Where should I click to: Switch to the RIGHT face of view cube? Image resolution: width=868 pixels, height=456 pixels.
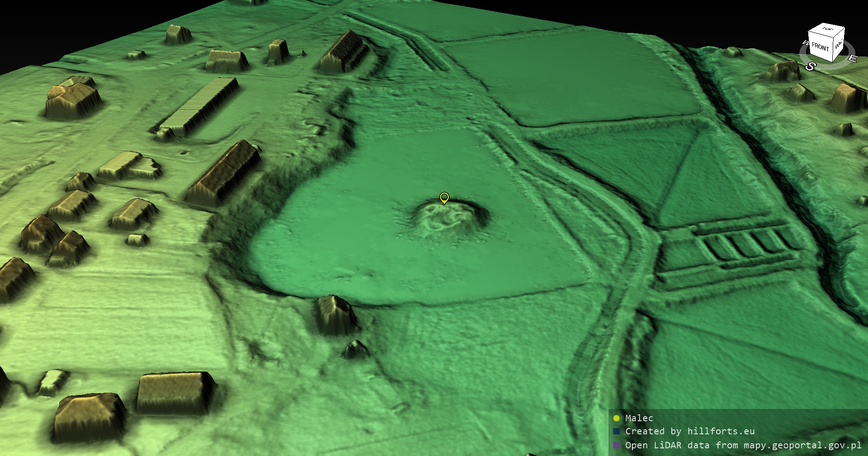[839, 45]
